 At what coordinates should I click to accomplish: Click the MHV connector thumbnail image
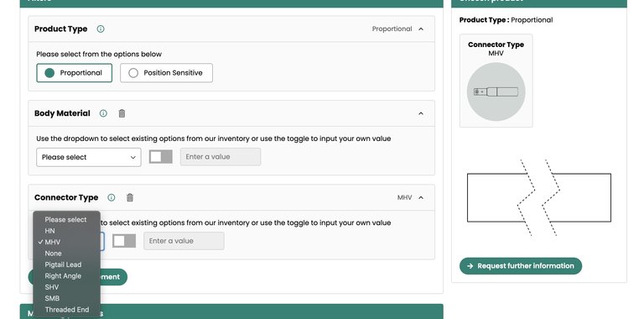(x=496, y=92)
